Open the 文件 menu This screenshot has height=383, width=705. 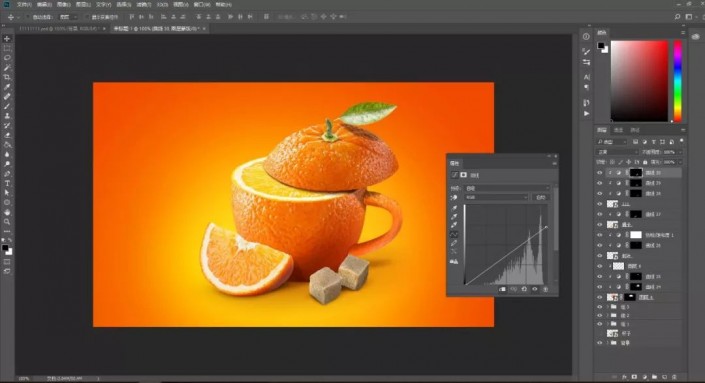point(24,4)
